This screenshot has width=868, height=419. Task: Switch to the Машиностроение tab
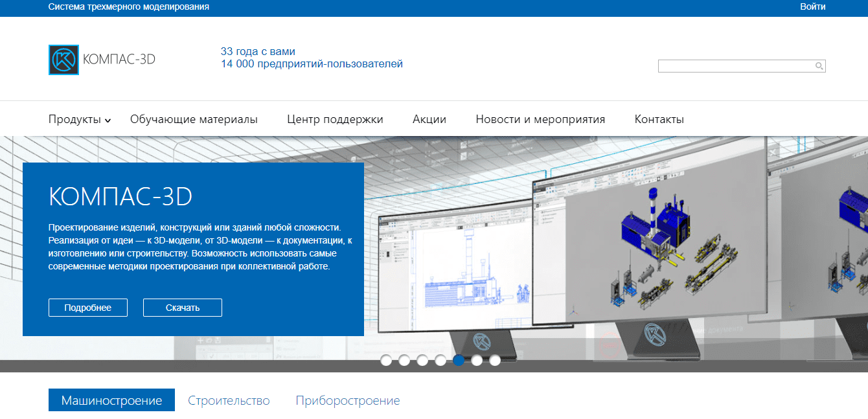pyautogui.click(x=111, y=400)
